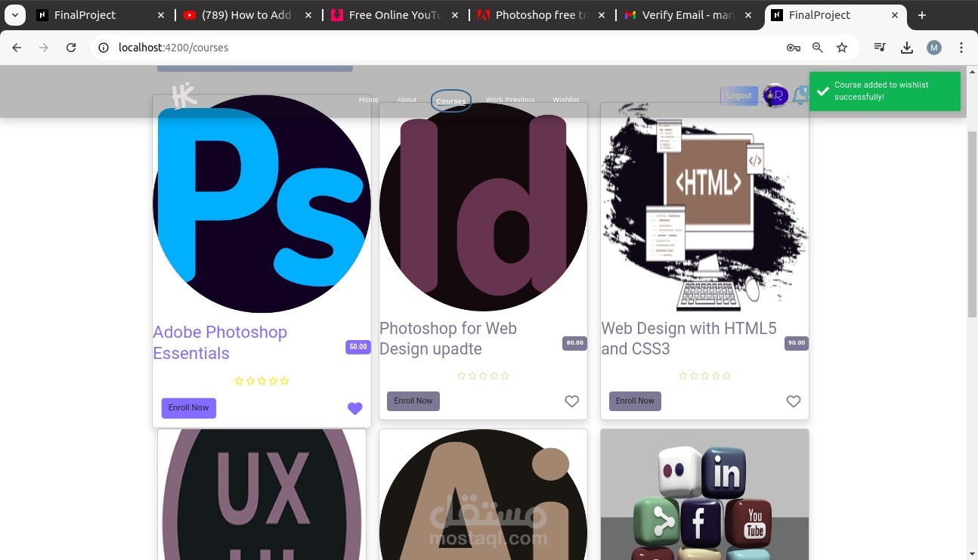Open the Chrome profile M avatar
Viewport: 978px width, 560px height.
(x=934, y=48)
